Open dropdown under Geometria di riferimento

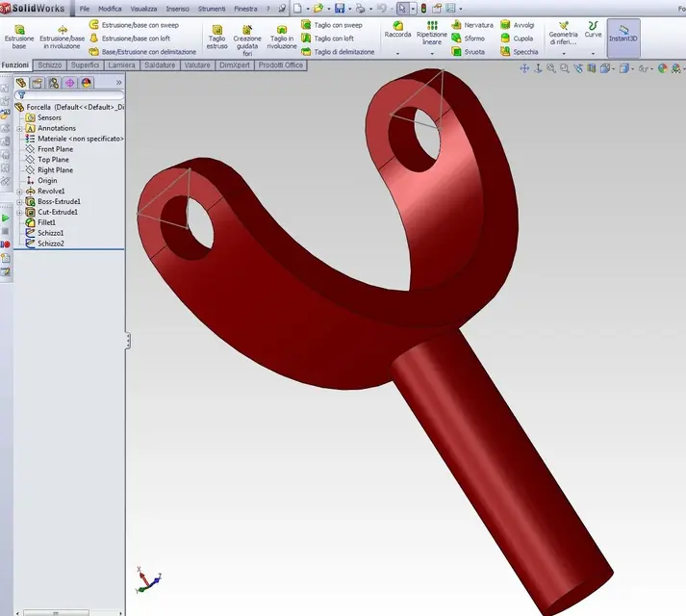(564, 54)
